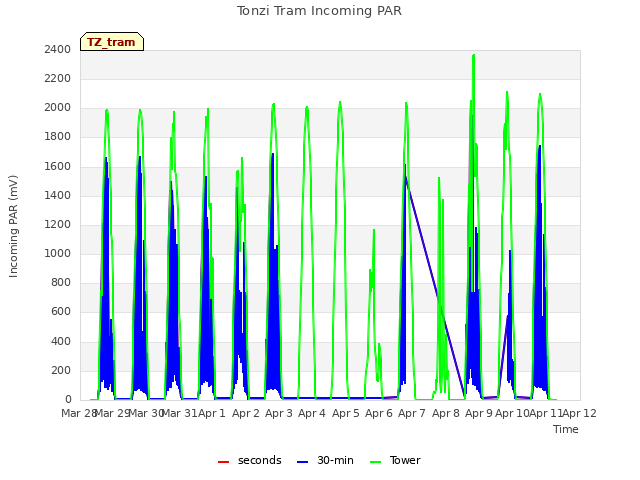Click the Apr 5 x-axis label

346,413
